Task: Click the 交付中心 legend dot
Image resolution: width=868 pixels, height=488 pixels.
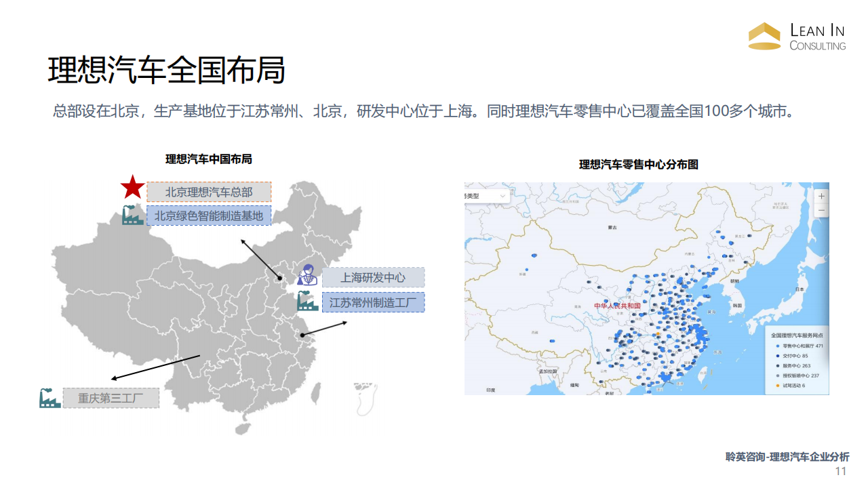Action: click(x=777, y=356)
